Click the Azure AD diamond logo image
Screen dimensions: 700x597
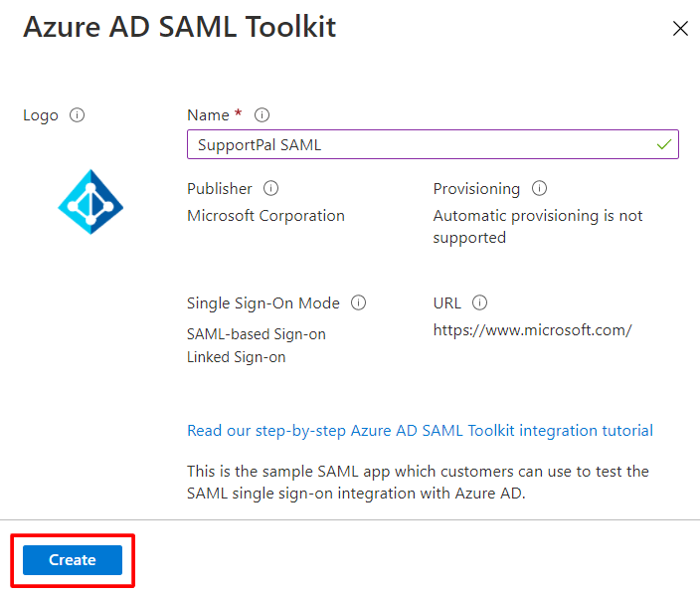[x=90, y=201]
